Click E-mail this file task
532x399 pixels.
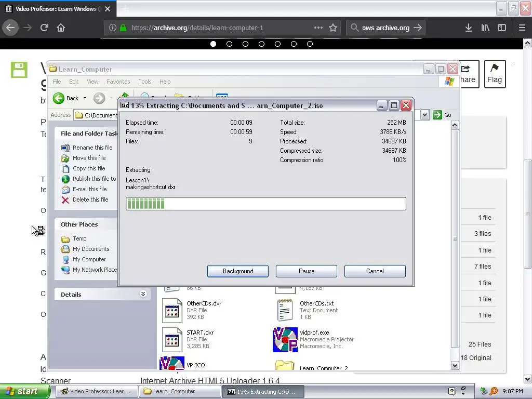pyautogui.click(x=84, y=189)
